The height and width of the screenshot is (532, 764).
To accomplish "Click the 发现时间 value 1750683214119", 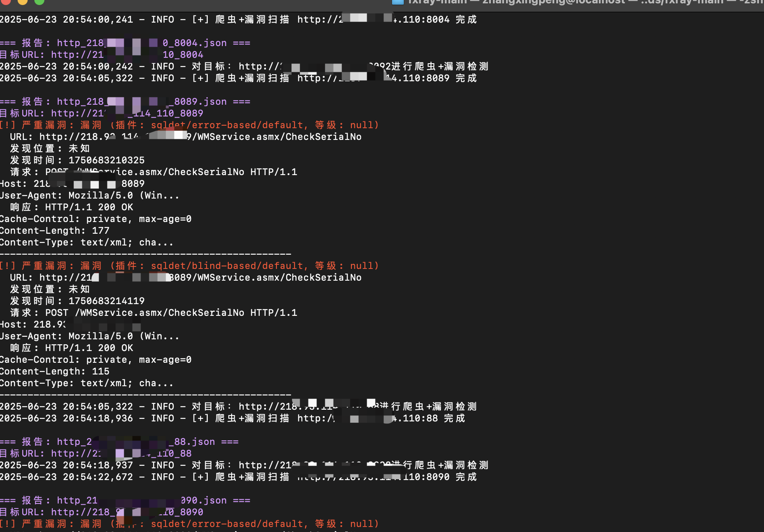I will [x=106, y=301].
